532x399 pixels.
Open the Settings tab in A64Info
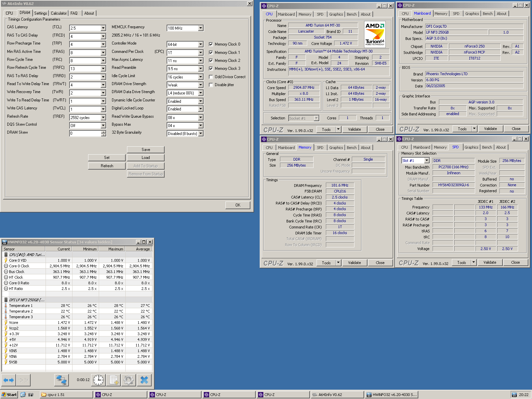coord(41,13)
